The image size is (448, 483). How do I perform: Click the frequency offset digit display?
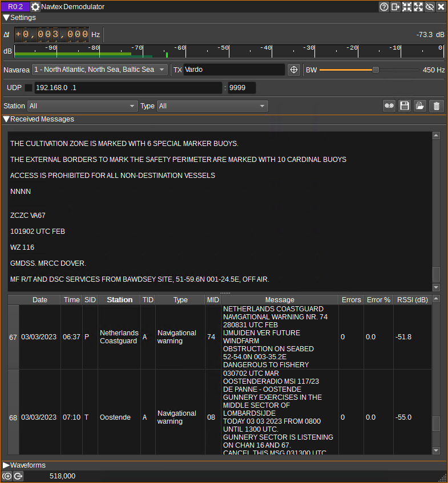[52, 34]
